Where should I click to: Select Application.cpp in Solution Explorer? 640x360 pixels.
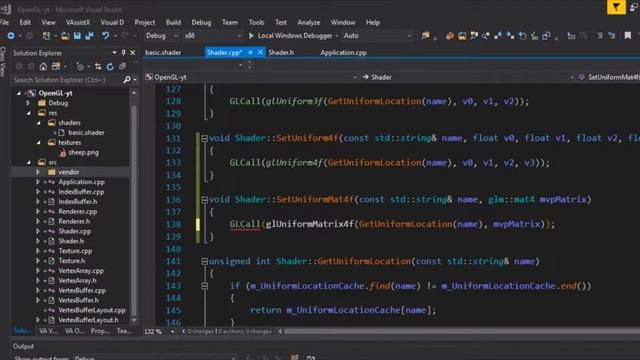pyautogui.click(x=81, y=182)
